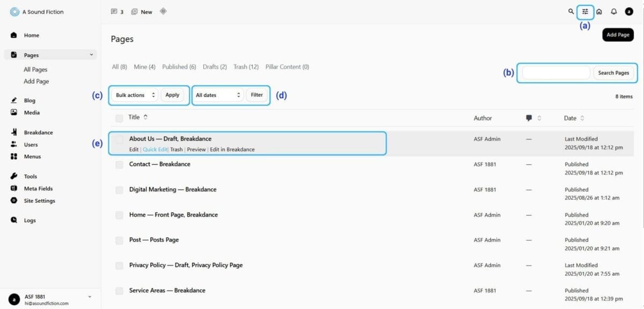
Task: Click inside the search pages input field
Action: pos(555,72)
